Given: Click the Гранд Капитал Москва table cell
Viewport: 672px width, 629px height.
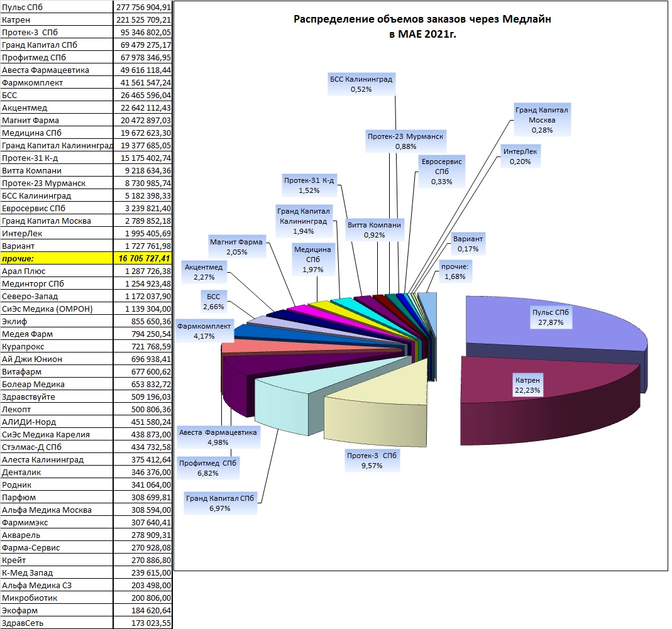Looking at the screenshot, I should coord(57,221).
